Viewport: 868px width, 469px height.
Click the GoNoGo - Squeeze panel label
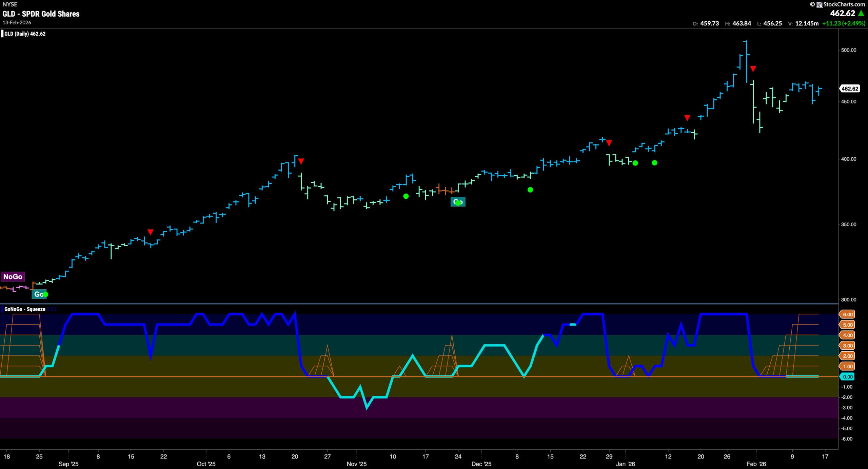pyautogui.click(x=25, y=309)
